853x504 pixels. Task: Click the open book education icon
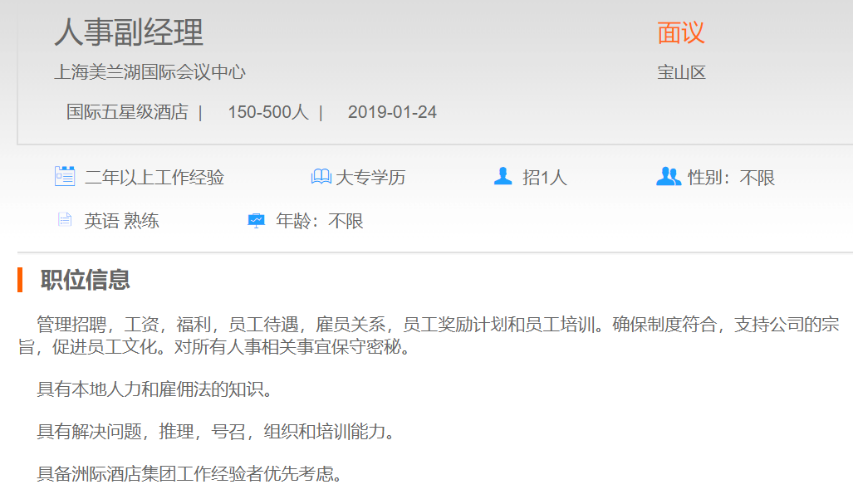[x=321, y=177]
